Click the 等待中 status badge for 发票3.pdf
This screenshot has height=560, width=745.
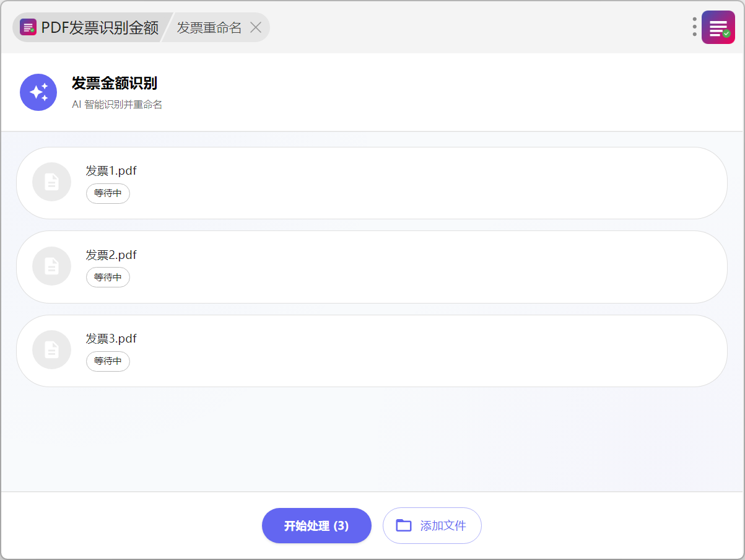[108, 361]
